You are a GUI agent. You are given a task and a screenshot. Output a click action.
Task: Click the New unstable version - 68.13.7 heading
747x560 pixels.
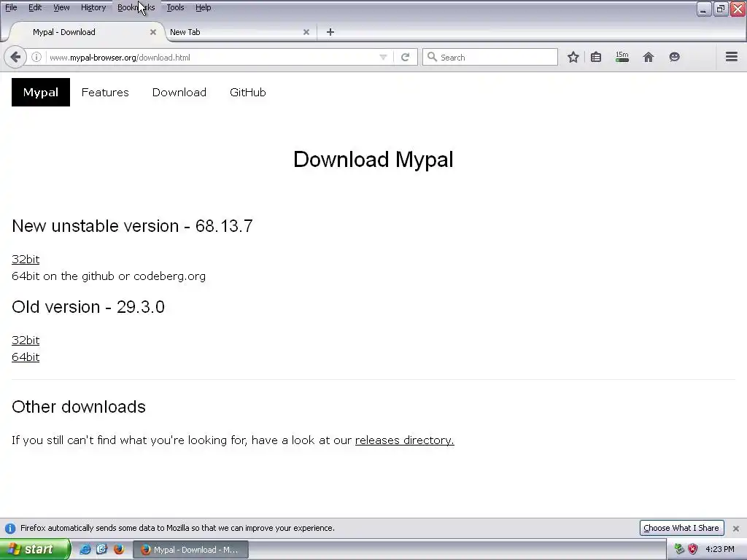(132, 226)
